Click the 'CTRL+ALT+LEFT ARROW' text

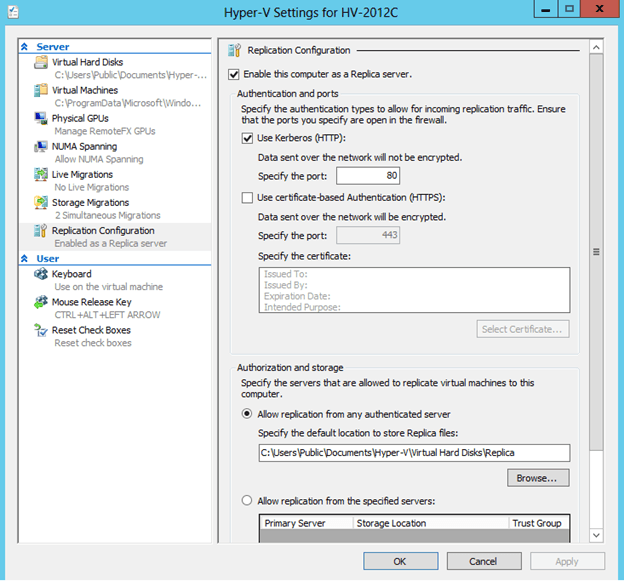[x=108, y=315]
